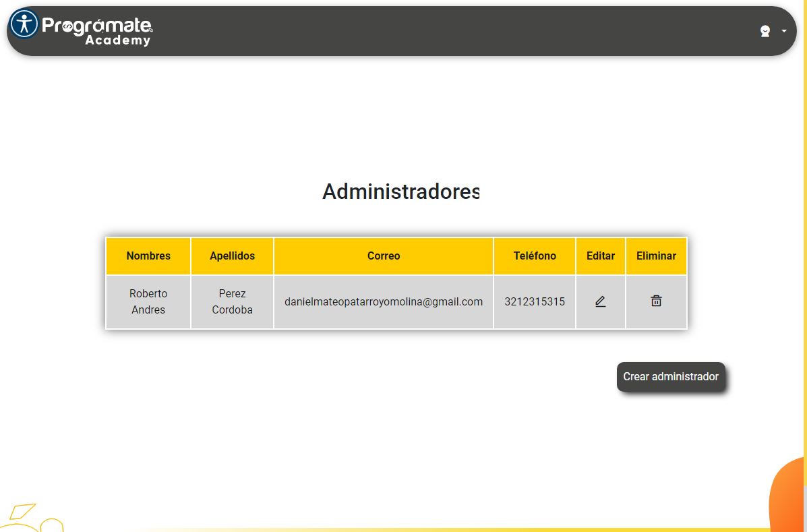The width and height of the screenshot is (807, 532).
Task: Edit Roberto Andres using the pencil icon
Action: tap(600, 301)
